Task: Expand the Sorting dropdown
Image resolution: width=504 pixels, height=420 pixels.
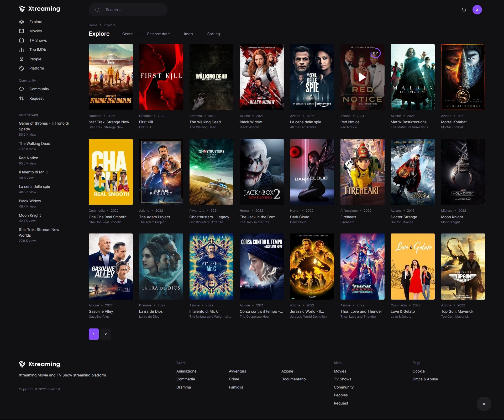Action: (218, 34)
